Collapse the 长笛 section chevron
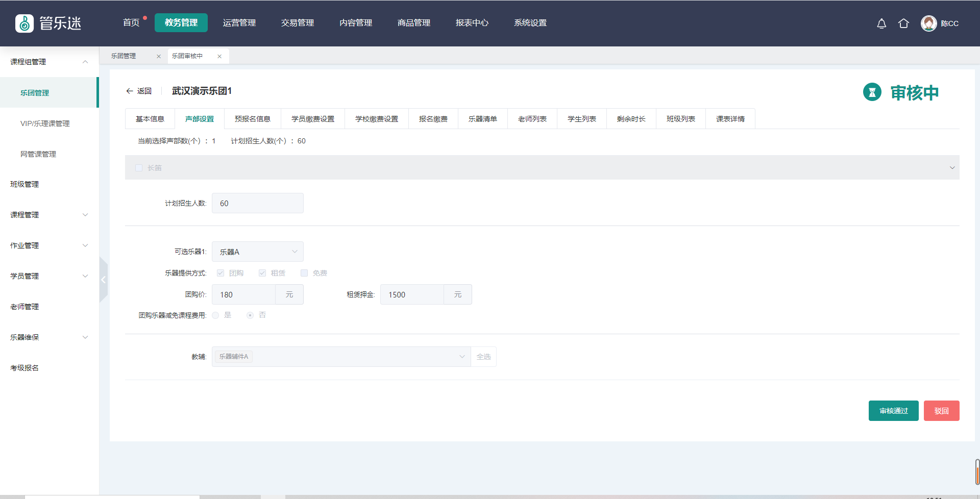980x499 pixels. pyautogui.click(x=952, y=168)
